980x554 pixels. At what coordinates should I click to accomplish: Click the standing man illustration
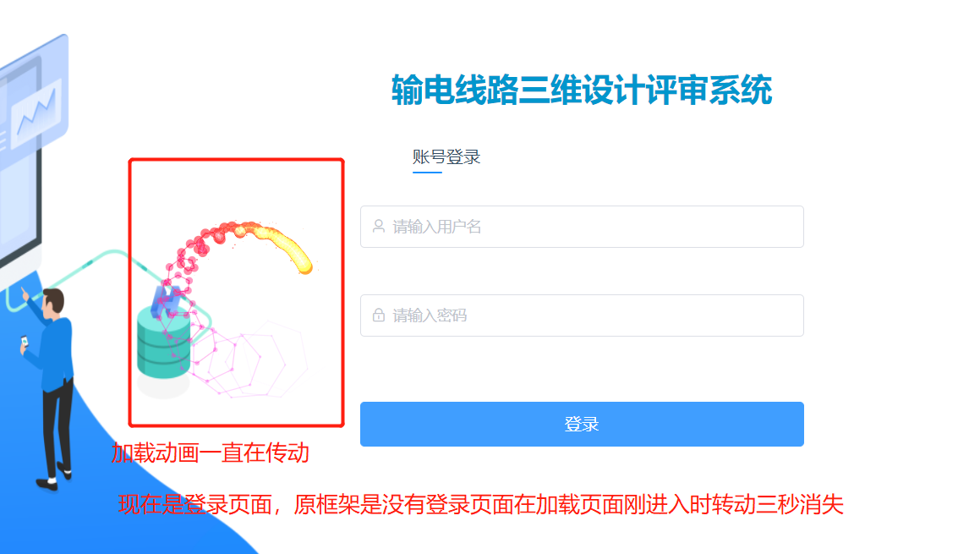49,387
